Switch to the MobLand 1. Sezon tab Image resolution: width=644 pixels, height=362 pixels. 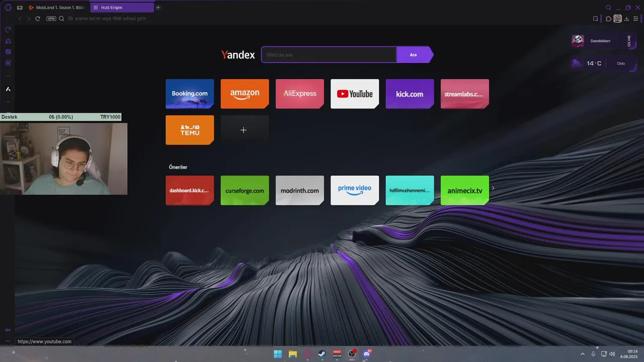(57, 8)
